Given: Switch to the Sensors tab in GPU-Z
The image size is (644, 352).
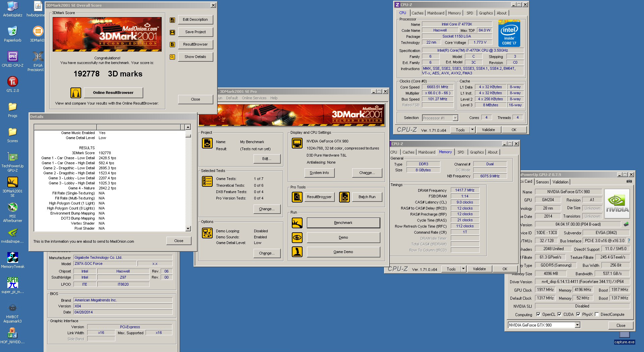Looking at the screenshot, I should tap(542, 182).
